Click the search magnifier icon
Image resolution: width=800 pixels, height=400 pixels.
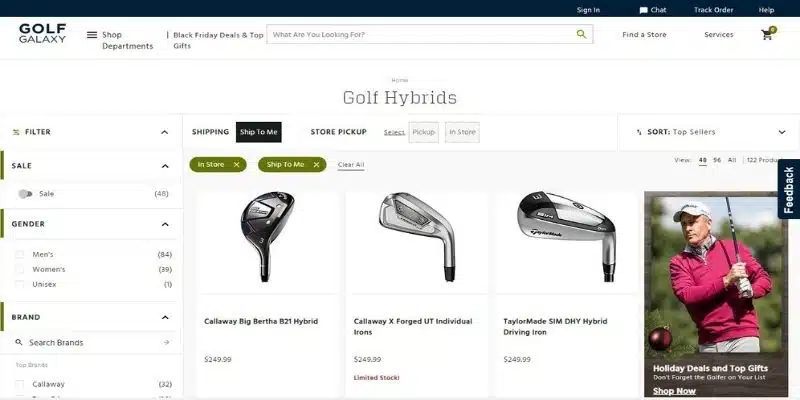(581, 34)
